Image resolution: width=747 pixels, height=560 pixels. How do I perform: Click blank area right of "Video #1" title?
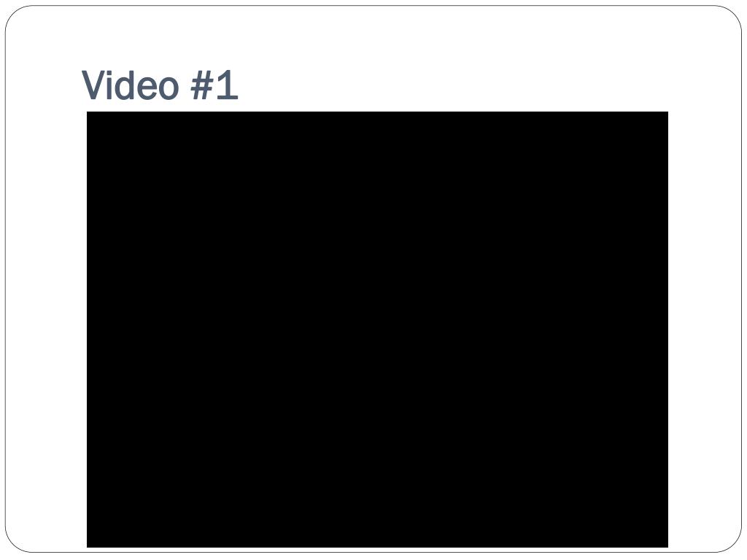452,85
